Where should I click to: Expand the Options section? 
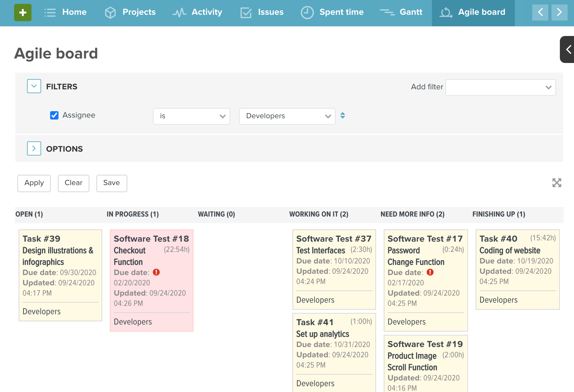coord(34,148)
